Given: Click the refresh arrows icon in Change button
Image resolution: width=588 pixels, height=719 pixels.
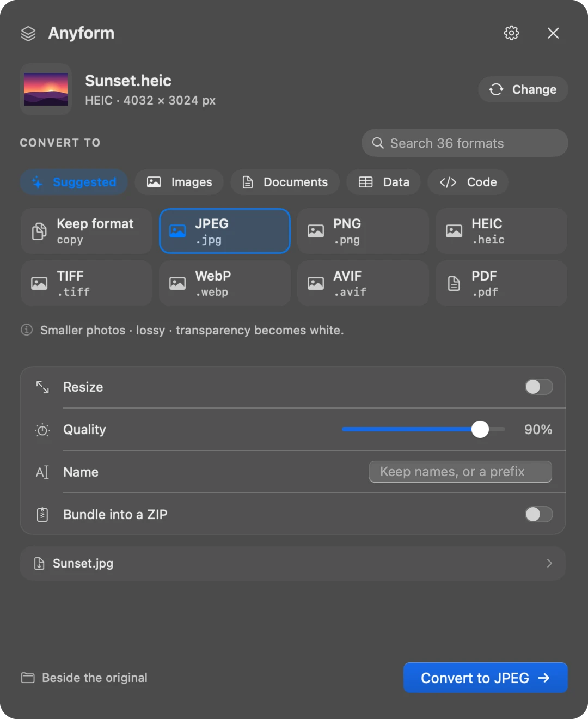Looking at the screenshot, I should point(496,89).
